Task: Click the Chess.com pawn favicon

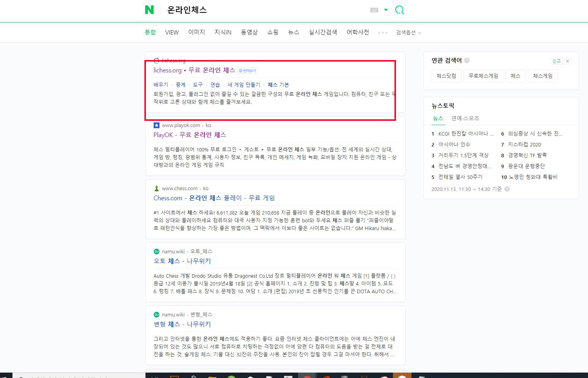Action: point(156,188)
